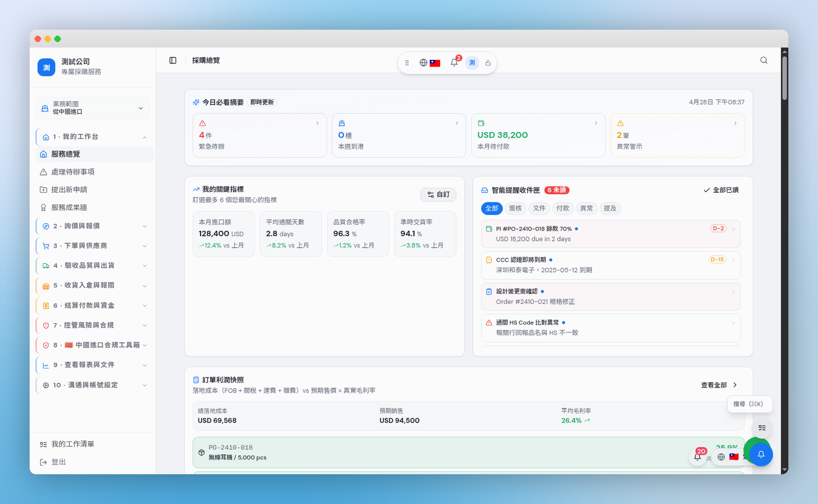The height and width of the screenshot is (504, 818).
Task: Open the PI #PO-2410-018 餘款 70% reminder
Action: [x=611, y=234]
